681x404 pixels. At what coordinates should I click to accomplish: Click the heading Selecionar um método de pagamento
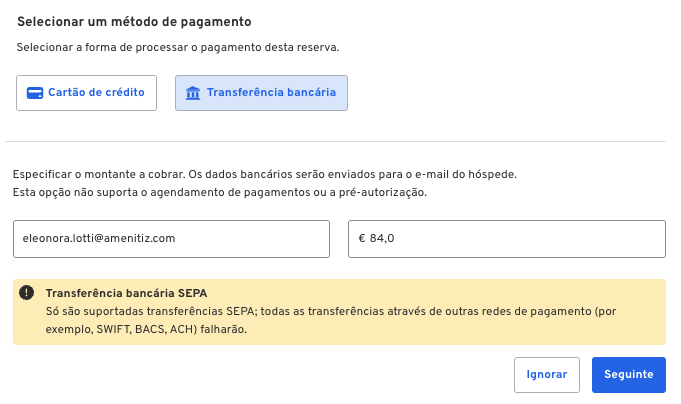tap(134, 22)
